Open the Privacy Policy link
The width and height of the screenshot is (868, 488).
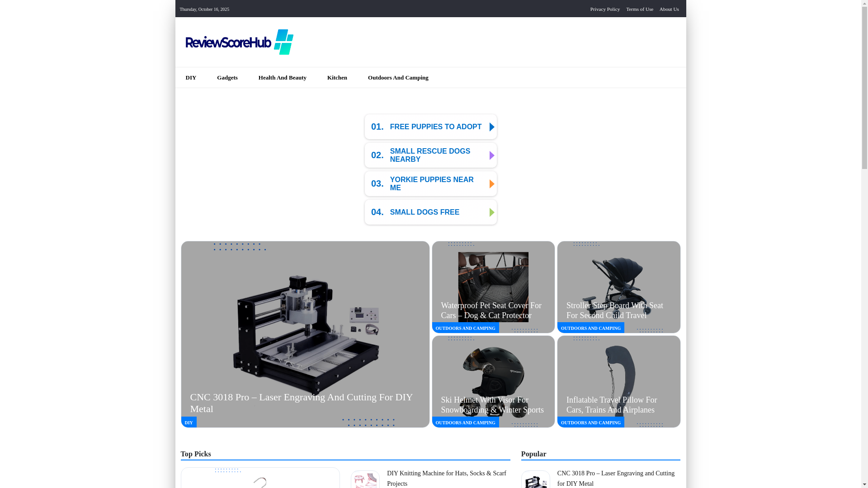coord(604,9)
